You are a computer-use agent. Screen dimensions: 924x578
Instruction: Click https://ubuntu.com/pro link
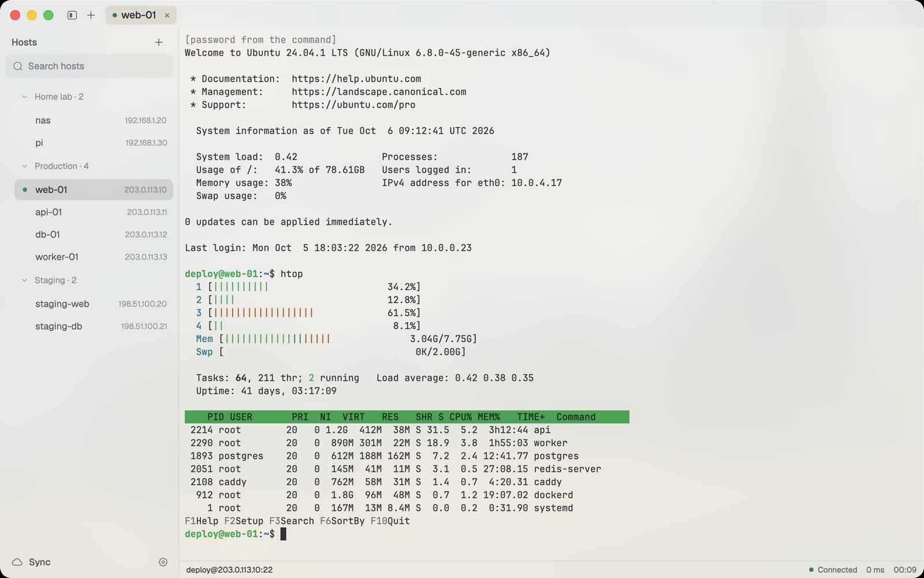pos(353,105)
